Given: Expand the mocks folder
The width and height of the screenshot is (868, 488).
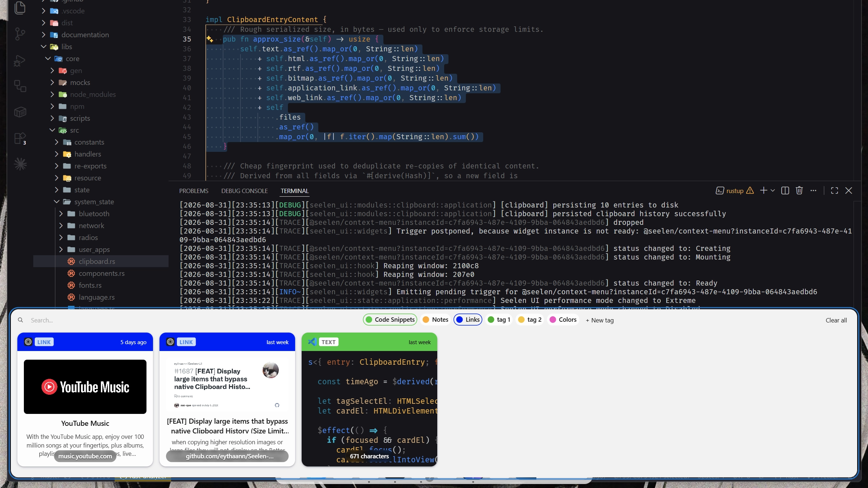Looking at the screenshot, I should click(x=52, y=82).
